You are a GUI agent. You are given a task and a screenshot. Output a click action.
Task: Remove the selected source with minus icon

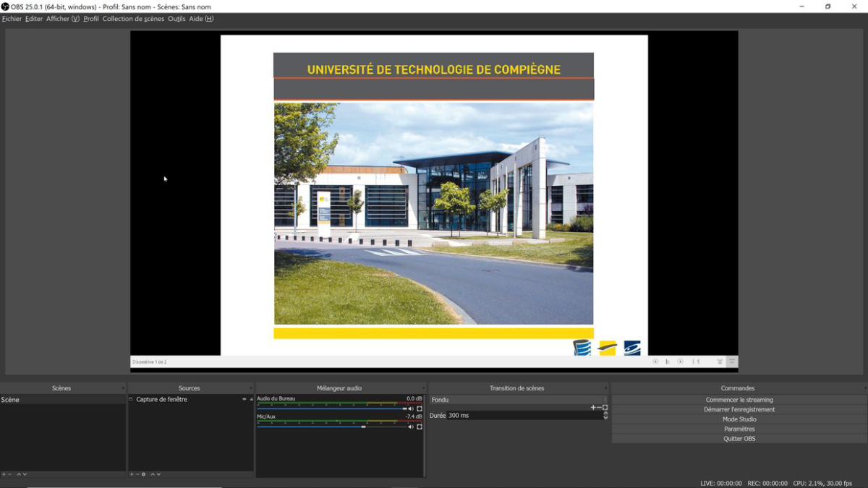pos(137,474)
